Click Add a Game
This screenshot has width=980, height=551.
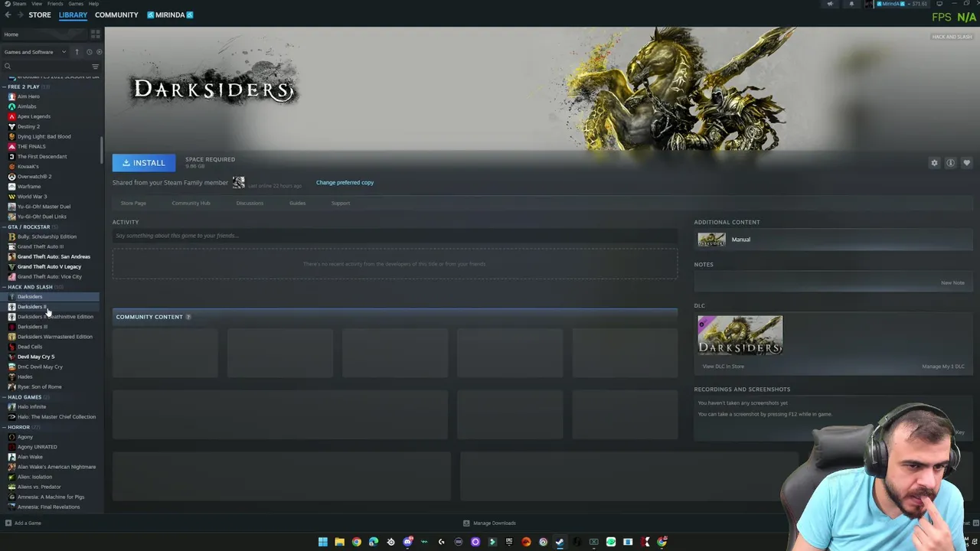coord(23,523)
